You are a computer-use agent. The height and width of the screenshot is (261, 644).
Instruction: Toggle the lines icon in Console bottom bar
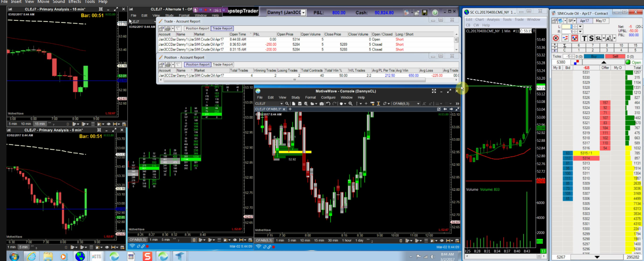point(426,240)
